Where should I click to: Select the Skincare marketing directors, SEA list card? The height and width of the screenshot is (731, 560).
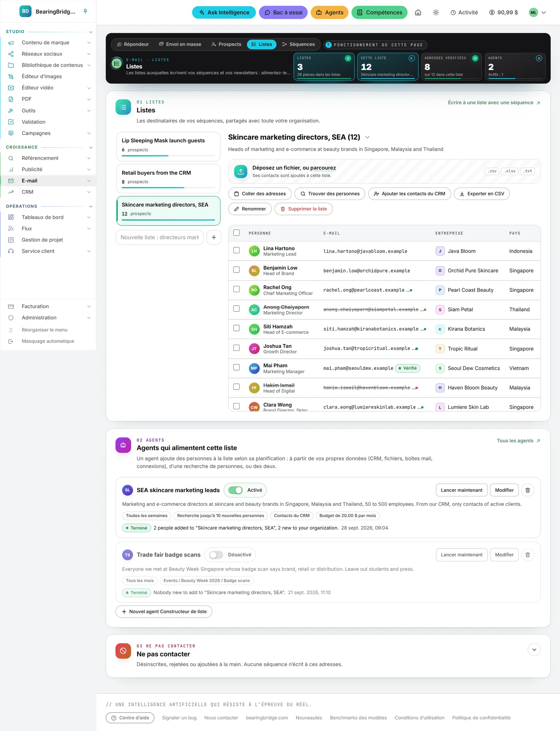[168, 211]
